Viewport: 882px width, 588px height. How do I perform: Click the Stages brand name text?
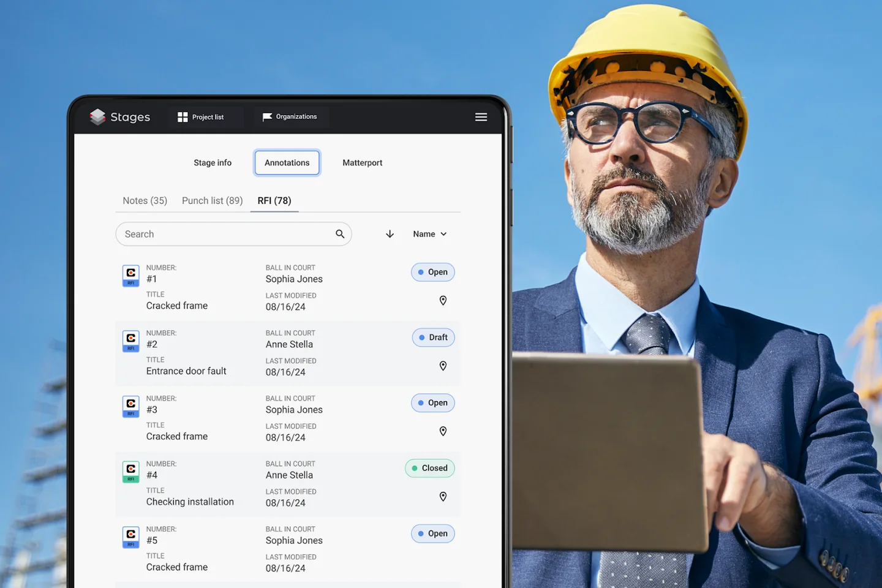[130, 117]
